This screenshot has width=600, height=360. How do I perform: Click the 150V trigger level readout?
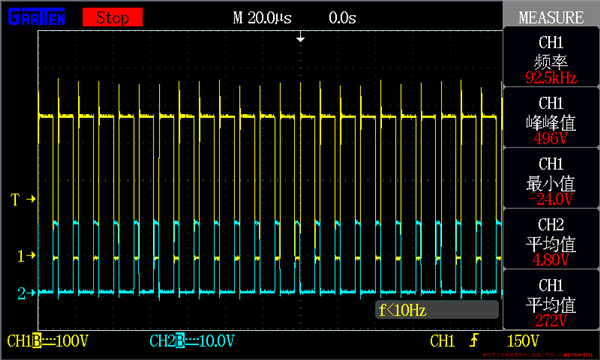[x=523, y=340]
